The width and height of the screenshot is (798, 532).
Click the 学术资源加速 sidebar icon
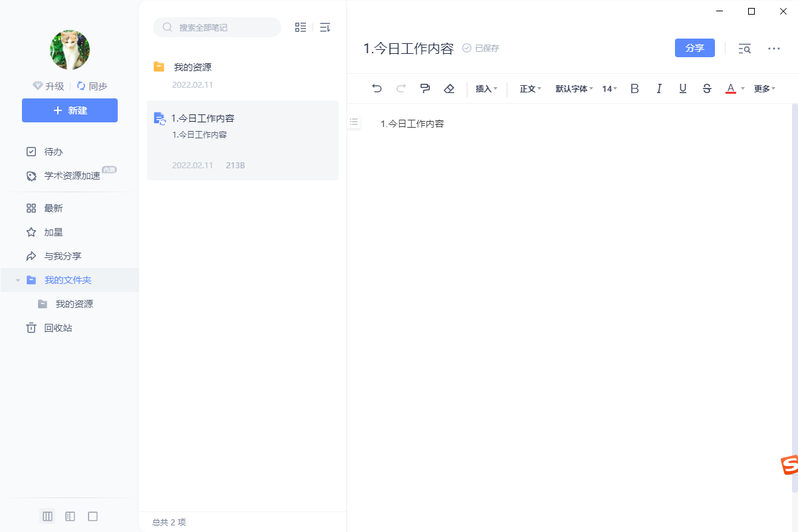click(31, 176)
